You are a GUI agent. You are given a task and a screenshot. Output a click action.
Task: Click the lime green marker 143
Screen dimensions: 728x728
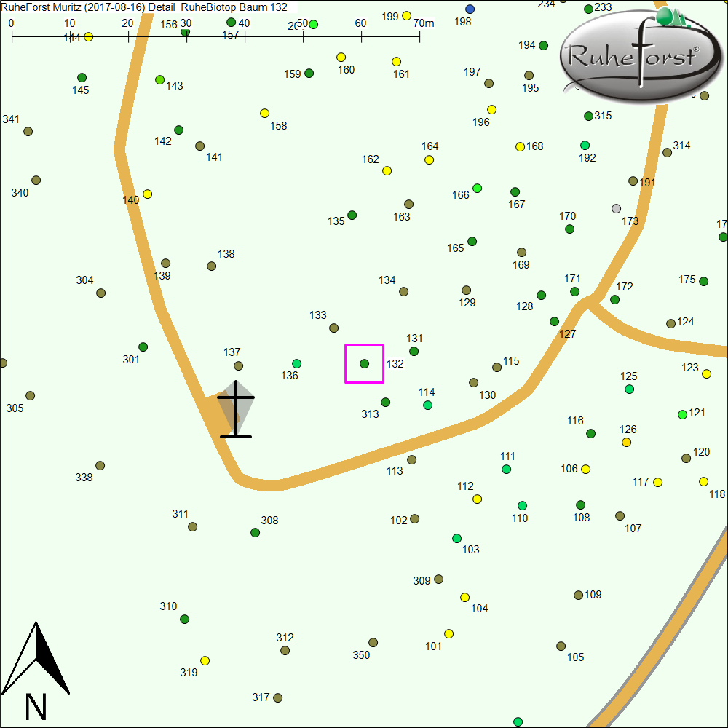[159, 79]
